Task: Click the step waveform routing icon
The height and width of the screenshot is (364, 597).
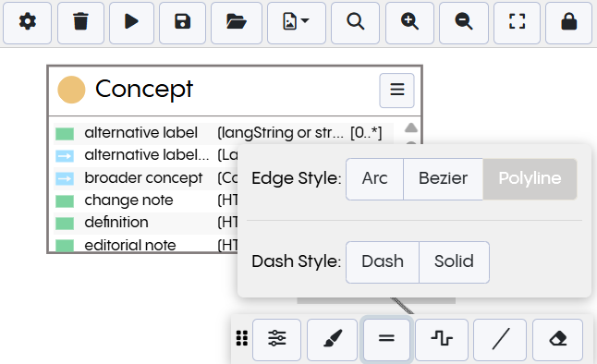Action: (442, 339)
